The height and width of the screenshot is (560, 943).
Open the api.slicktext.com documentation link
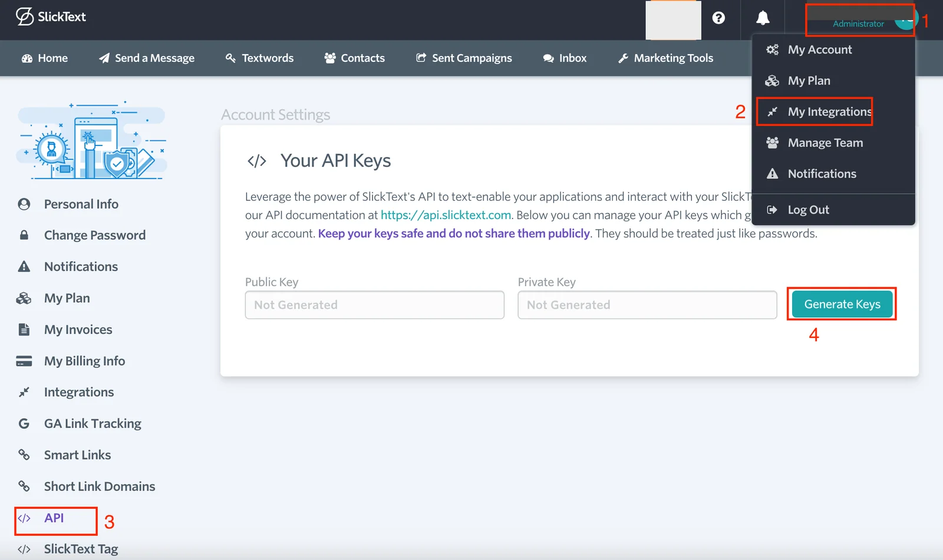point(446,215)
